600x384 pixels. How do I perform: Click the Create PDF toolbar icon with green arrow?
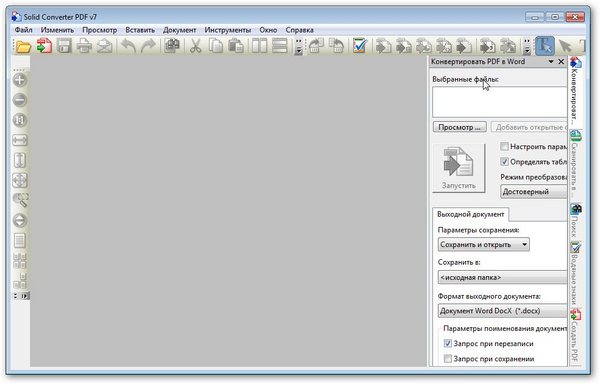pos(44,46)
